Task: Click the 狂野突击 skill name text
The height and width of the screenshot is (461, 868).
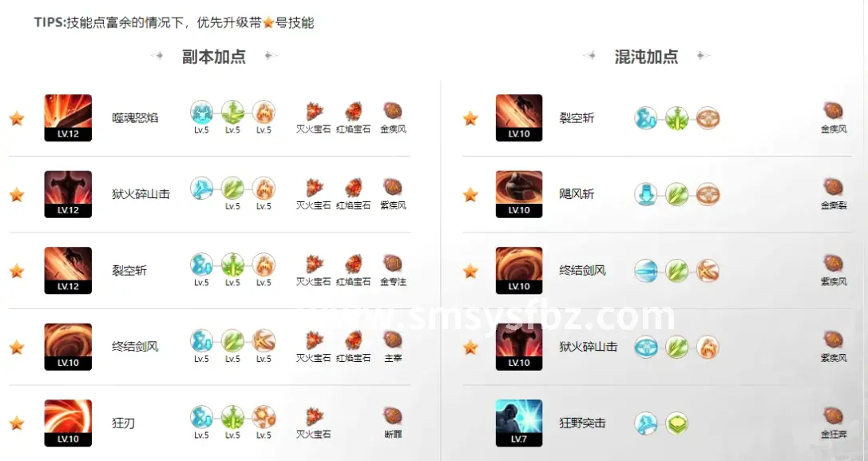Action: point(582,423)
